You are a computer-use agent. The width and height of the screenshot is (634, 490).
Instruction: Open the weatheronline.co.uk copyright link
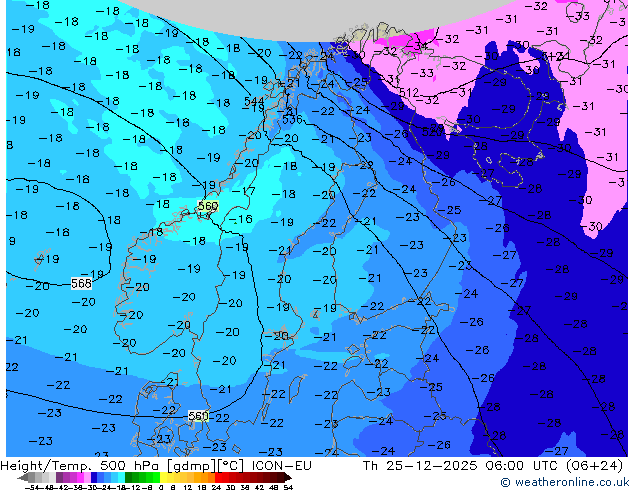pos(565,482)
